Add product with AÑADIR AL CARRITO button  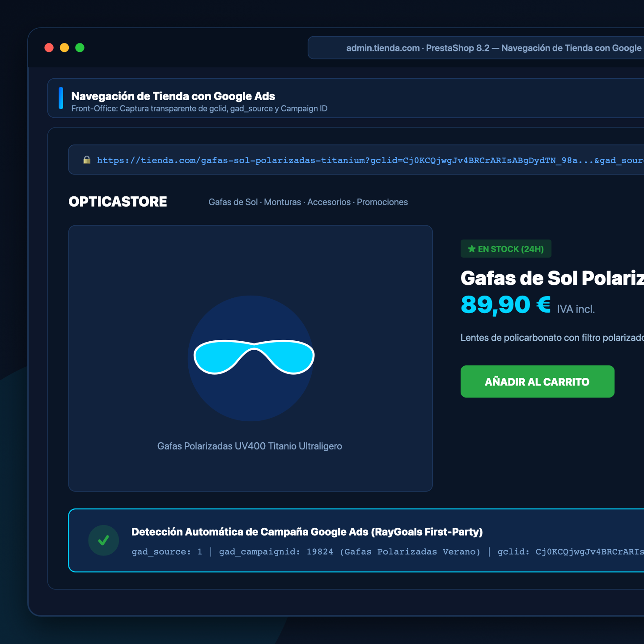click(538, 381)
